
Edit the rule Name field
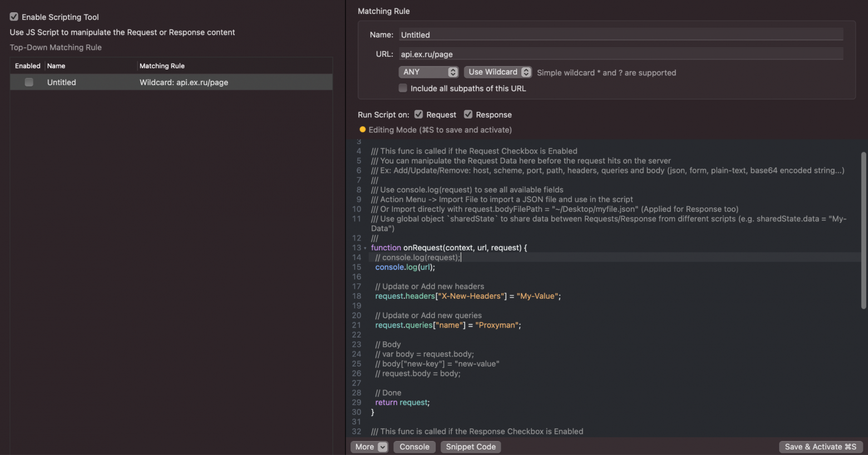pyautogui.click(x=620, y=34)
